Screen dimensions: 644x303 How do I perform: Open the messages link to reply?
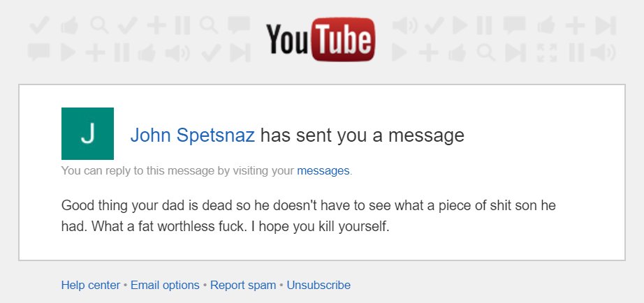point(323,170)
